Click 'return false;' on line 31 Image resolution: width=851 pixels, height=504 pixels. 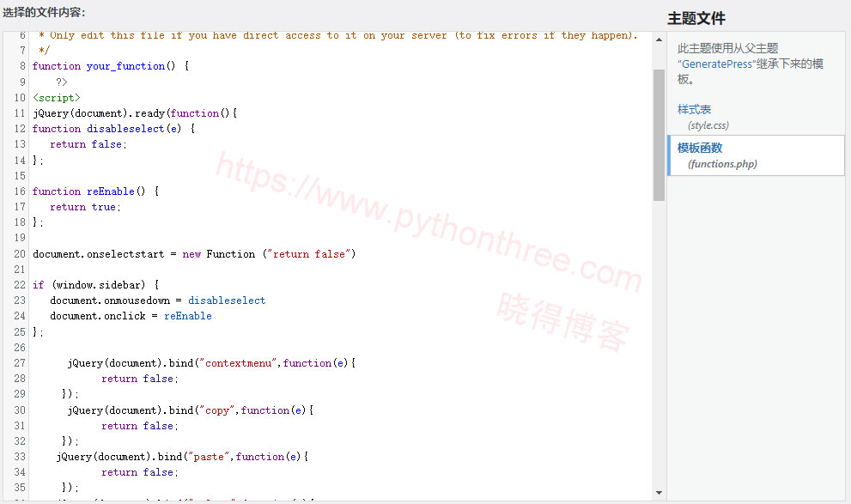point(139,426)
